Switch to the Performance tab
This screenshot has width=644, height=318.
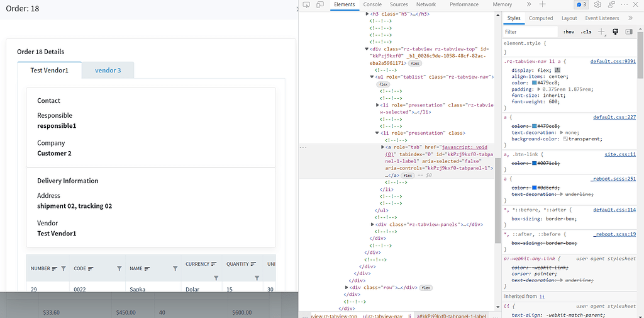464,4
